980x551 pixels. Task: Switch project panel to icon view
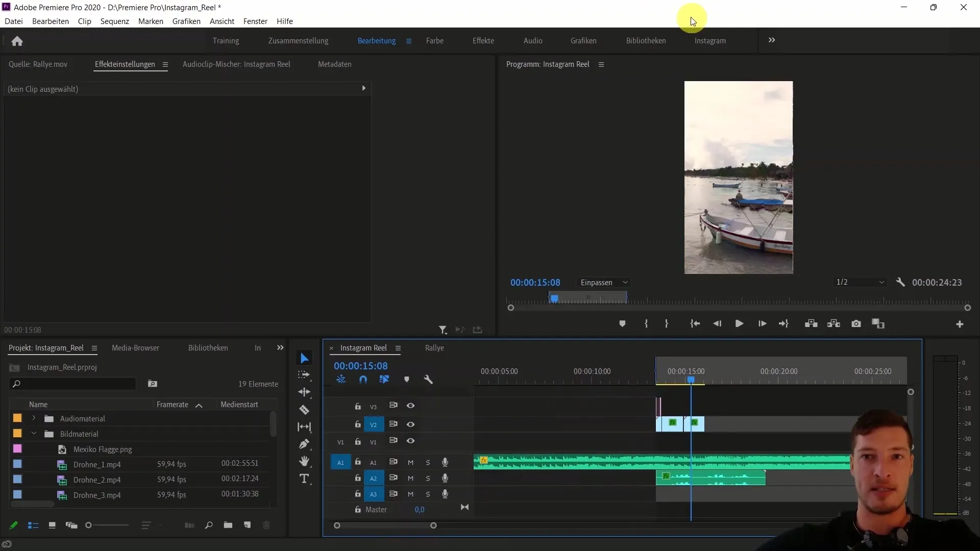pos(52,525)
